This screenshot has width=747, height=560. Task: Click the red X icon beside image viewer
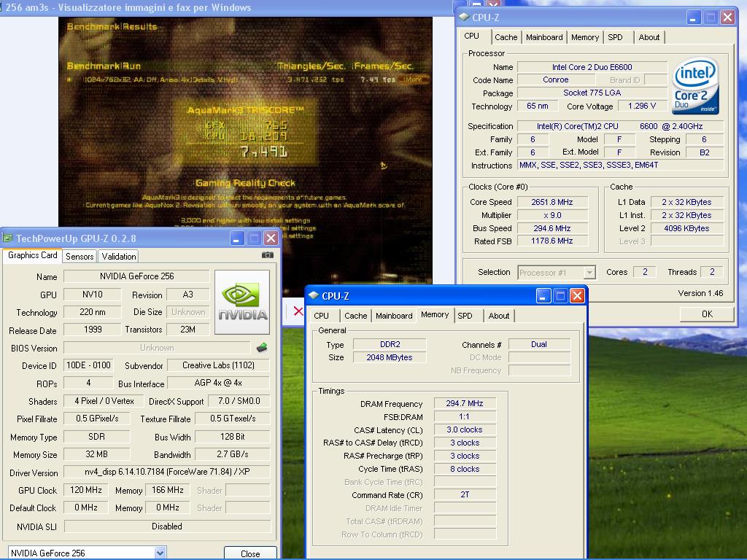click(x=298, y=311)
